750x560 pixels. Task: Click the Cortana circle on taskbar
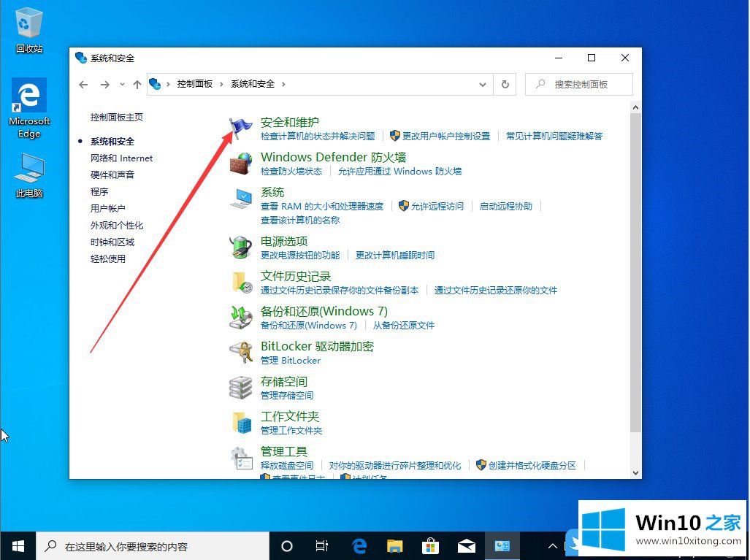287,545
